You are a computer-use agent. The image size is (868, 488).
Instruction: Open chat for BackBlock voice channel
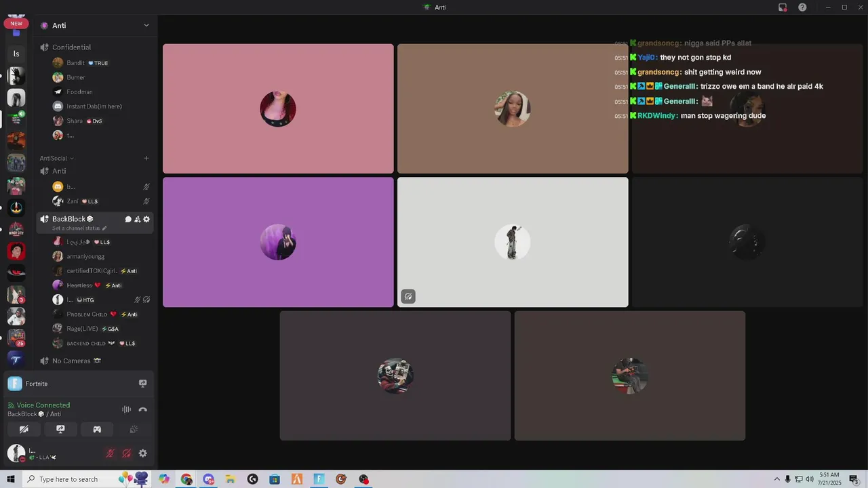(128, 219)
